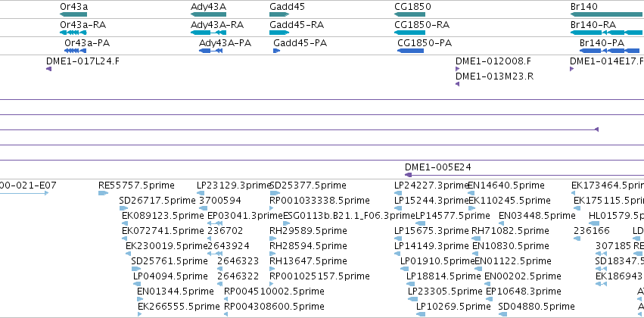Select the LP24227.3prime EST glyph

398,193
